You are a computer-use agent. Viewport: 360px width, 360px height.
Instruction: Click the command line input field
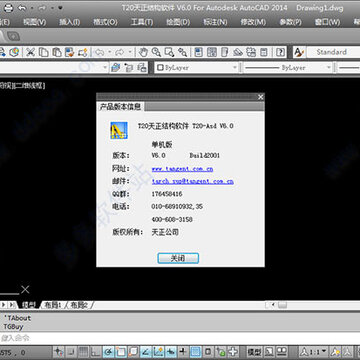click(x=180, y=338)
